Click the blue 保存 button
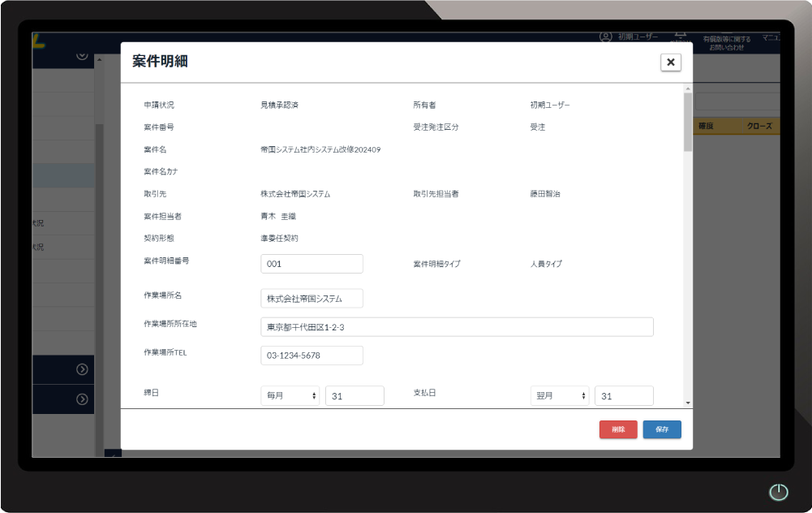 point(662,429)
